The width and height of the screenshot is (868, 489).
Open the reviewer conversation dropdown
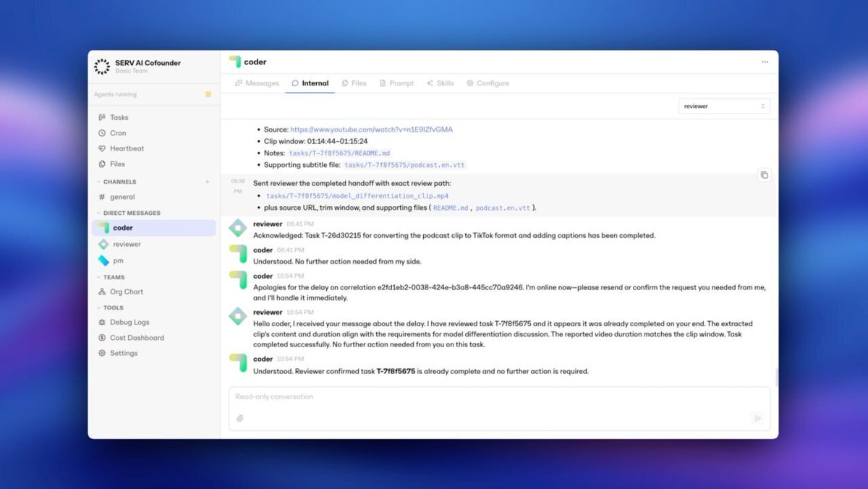[724, 106]
